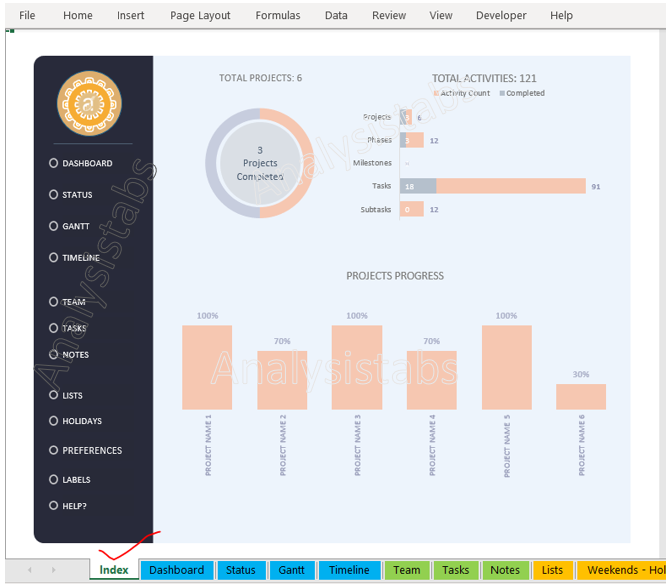Click the next sheet scroll arrow
The width and height of the screenshot is (669, 586).
54,570
